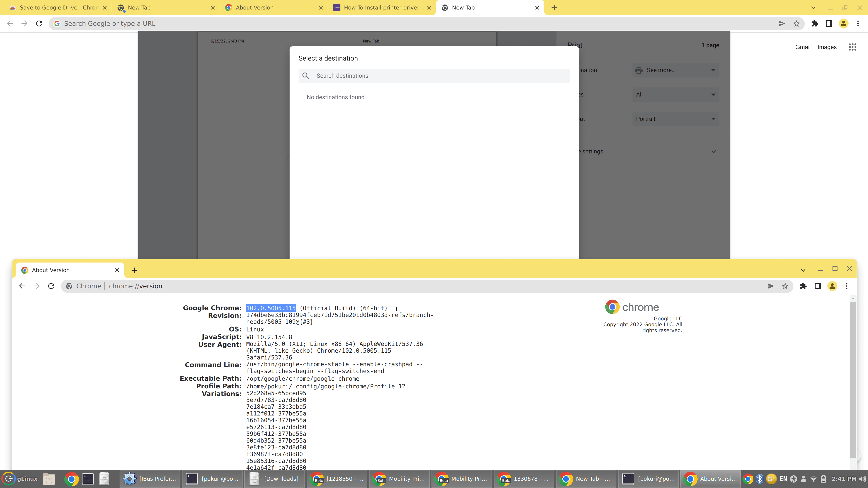Viewport: 868px width, 488px height.
Task: Click the Search destinations field
Action: pos(434,76)
